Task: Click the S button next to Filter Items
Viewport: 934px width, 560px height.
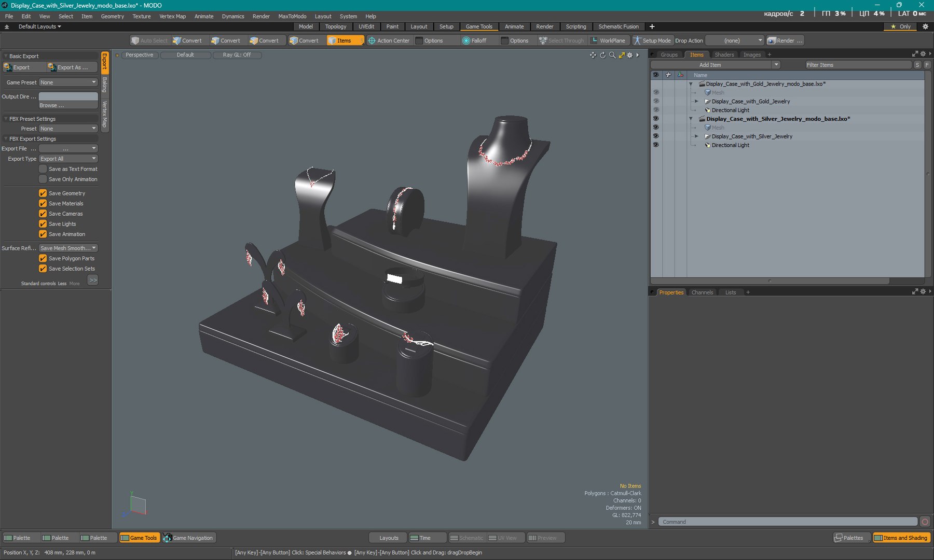Action: click(x=917, y=65)
